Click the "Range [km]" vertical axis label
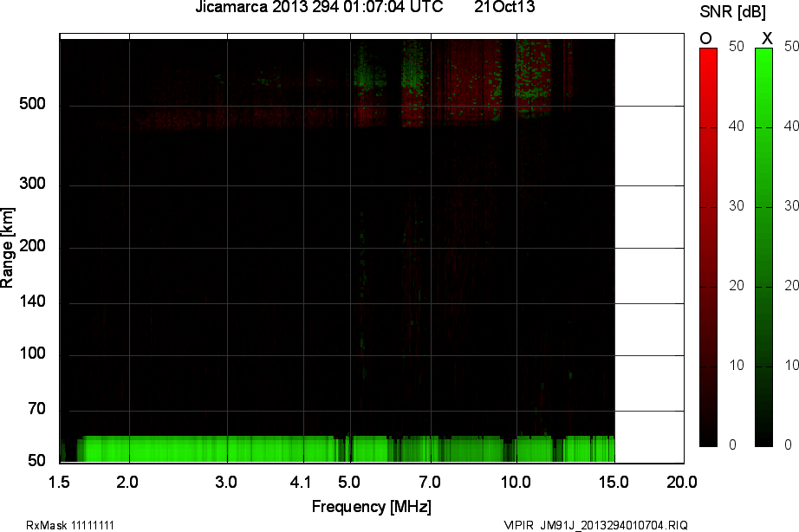This screenshot has height=532, width=799. coord(7,248)
